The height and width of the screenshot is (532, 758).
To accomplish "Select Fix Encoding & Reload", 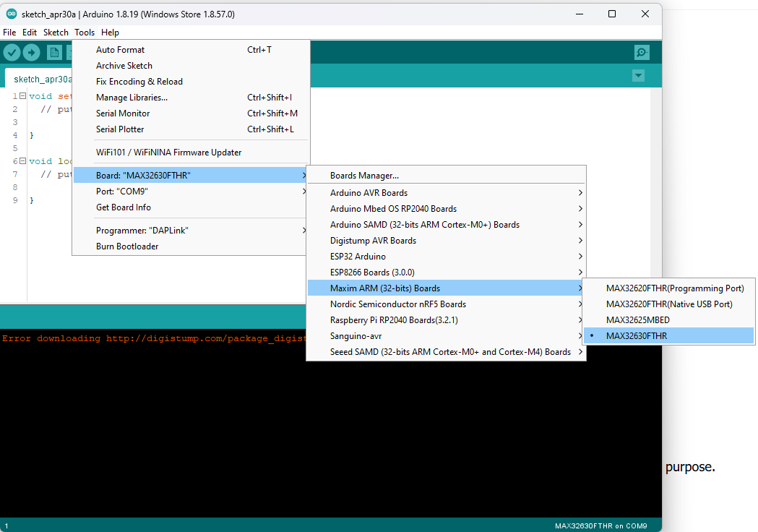I will click(191, 82).
